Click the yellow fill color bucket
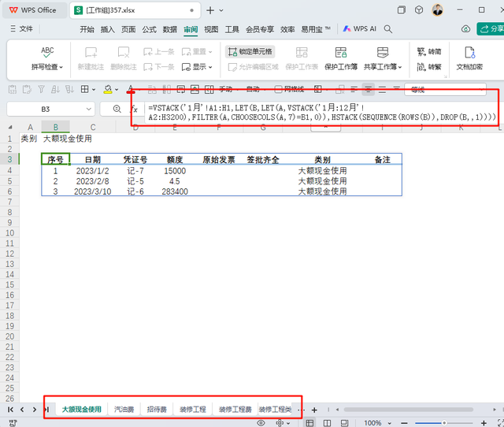504x427 pixels. 108,89
